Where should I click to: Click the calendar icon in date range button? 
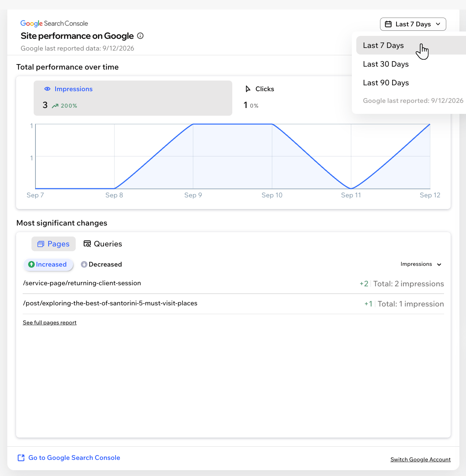tap(388, 24)
